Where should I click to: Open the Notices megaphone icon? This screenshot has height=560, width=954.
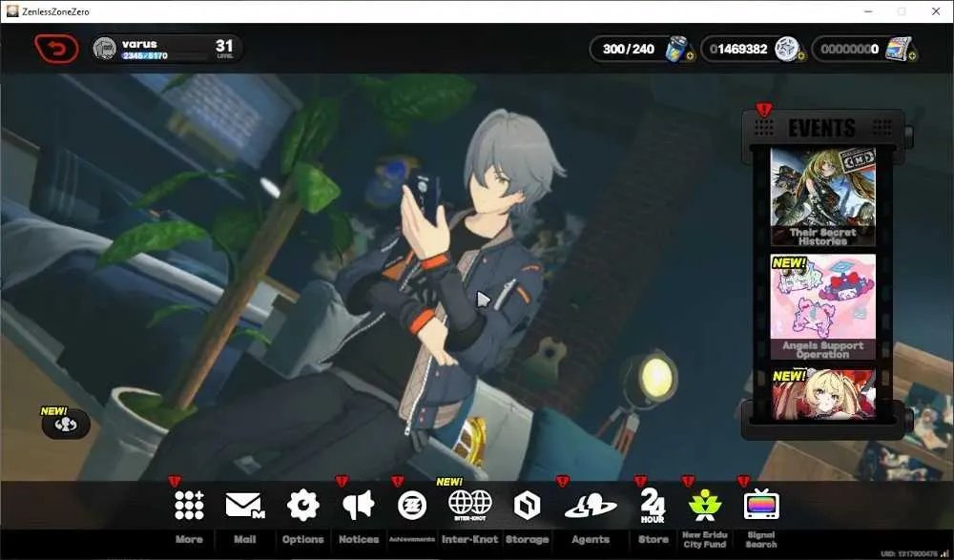click(x=358, y=506)
